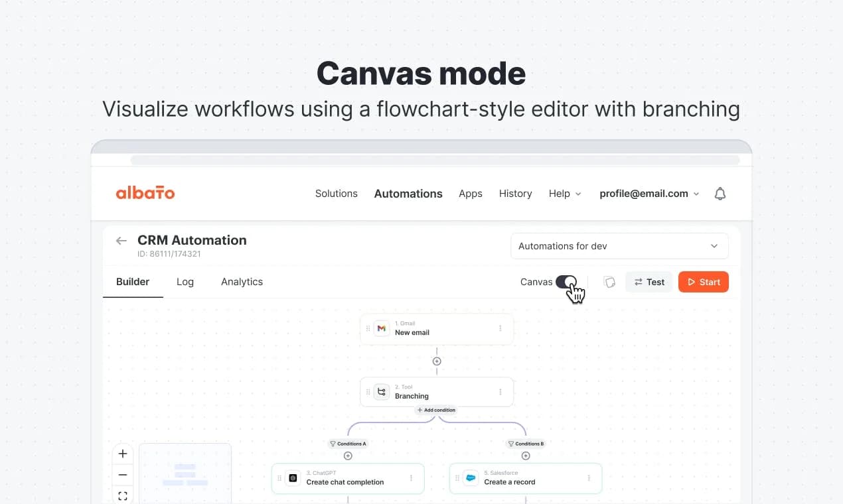The image size is (843, 504).
Task: Click the Add condition button
Action: [x=437, y=410]
